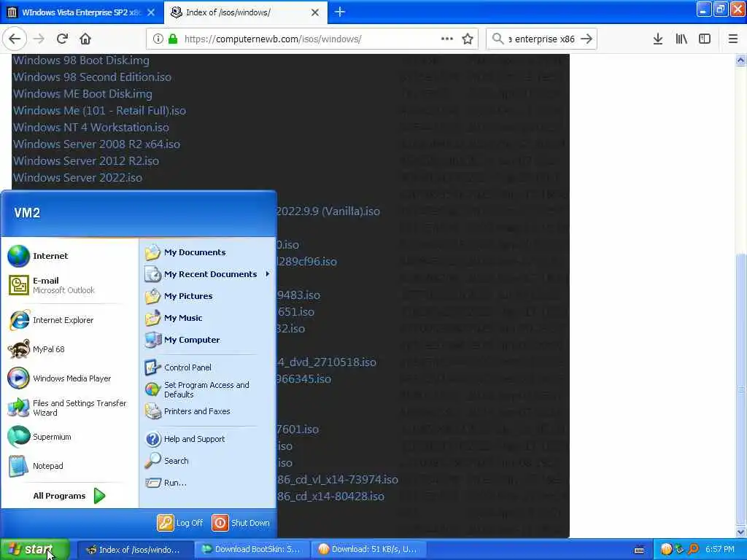Reload the page with the refresh icon
Screen dimensions: 747x560
click(62, 39)
